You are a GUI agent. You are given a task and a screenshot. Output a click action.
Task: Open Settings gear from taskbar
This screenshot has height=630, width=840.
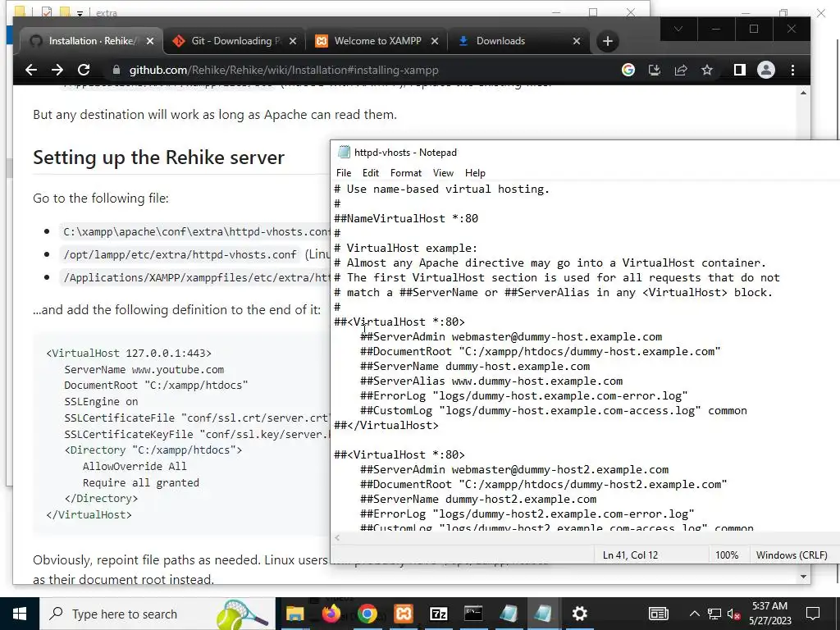coord(580,614)
